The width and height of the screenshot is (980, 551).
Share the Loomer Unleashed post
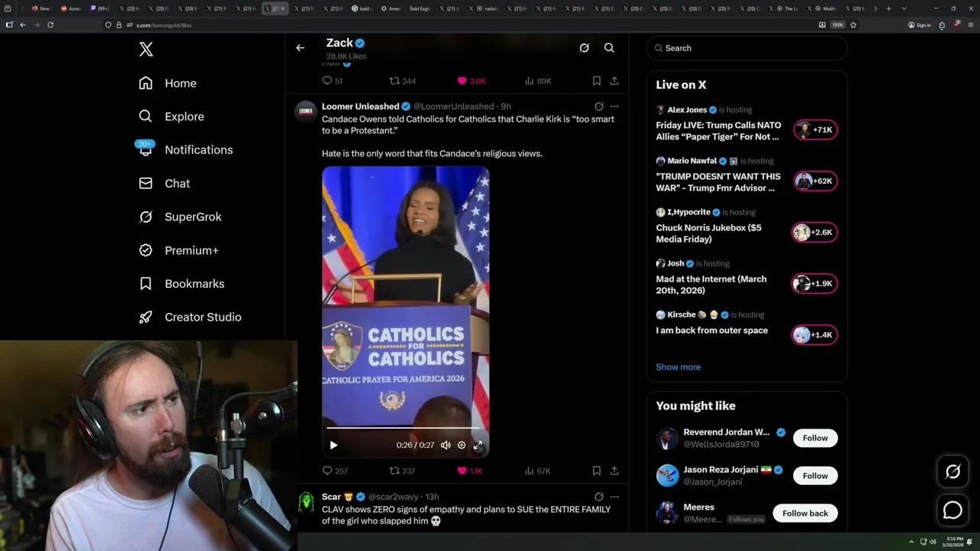coord(614,471)
